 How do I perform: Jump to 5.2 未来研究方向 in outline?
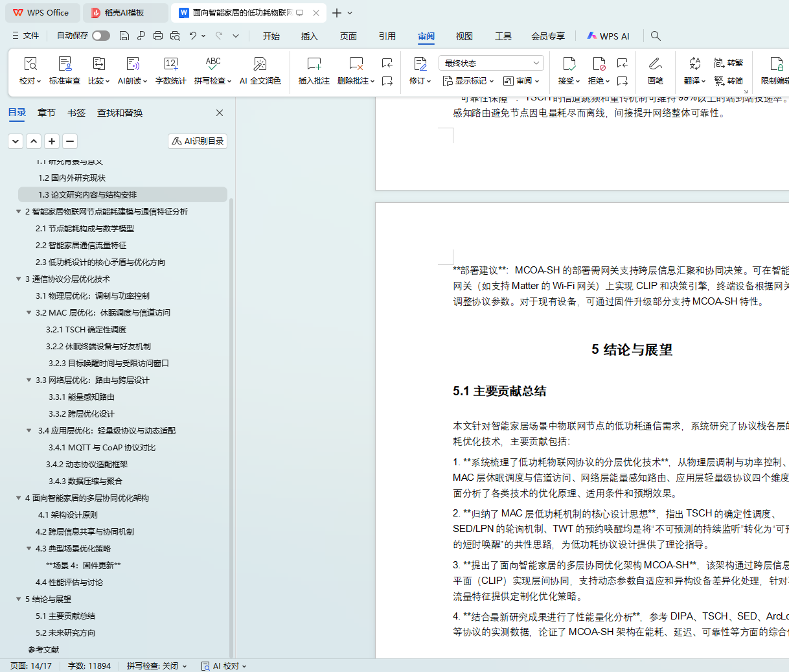pyautogui.click(x=65, y=633)
